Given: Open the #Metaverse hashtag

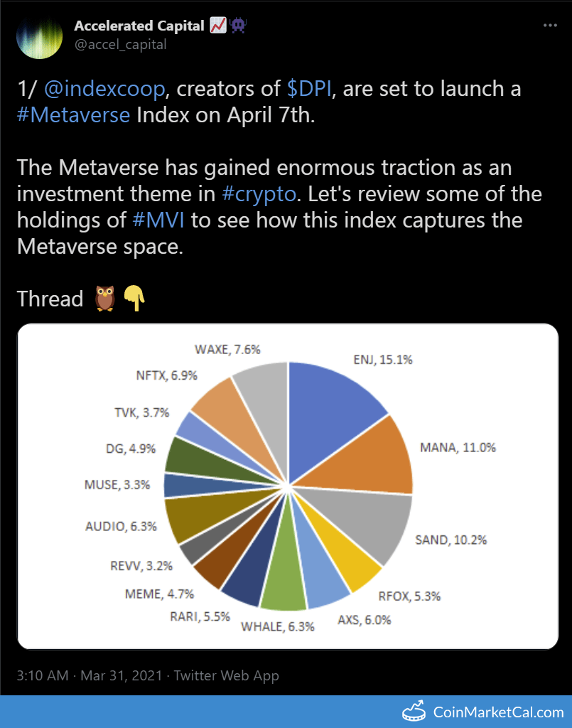Looking at the screenshot, I should click(x=73, y=114).
